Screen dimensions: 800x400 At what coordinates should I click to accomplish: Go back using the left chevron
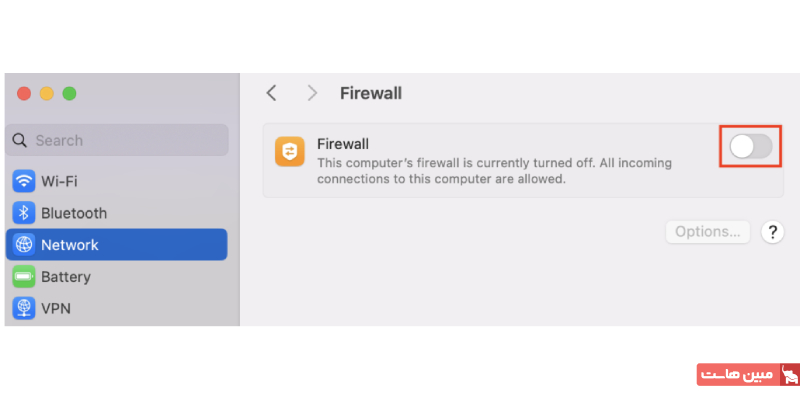271,93
